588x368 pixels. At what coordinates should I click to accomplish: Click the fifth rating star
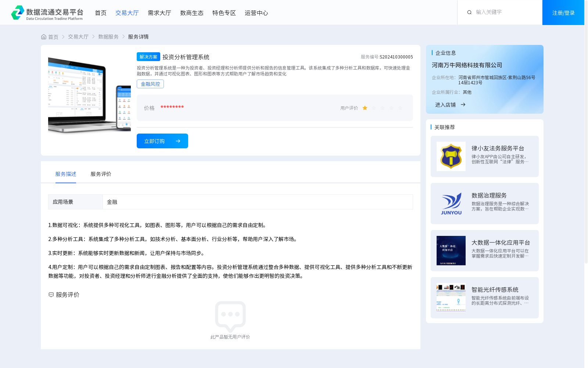pyautogui.click(x=400, y=108)
